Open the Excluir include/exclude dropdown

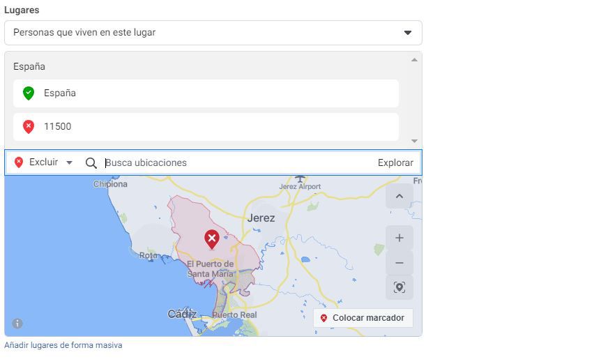click(43, 162)
